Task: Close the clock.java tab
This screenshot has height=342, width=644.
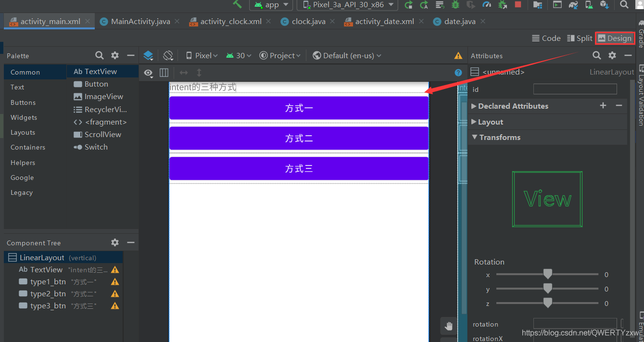Action: [x=332, y=22]
